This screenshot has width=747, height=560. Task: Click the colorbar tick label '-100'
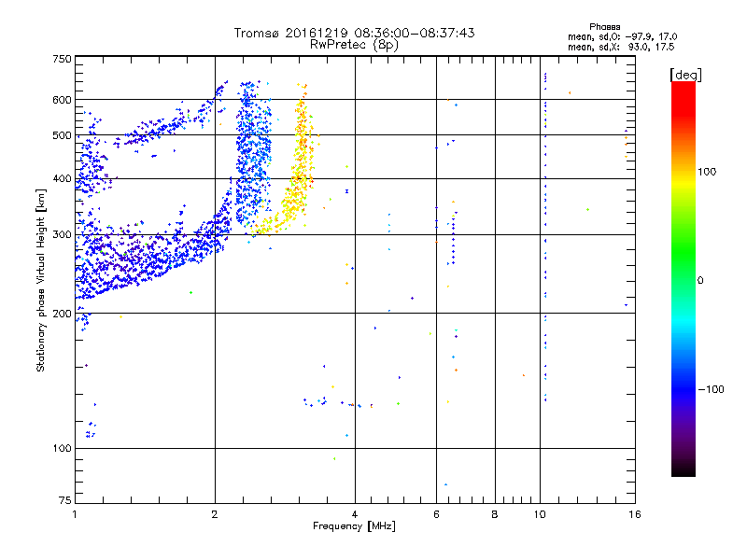point(711,389)
